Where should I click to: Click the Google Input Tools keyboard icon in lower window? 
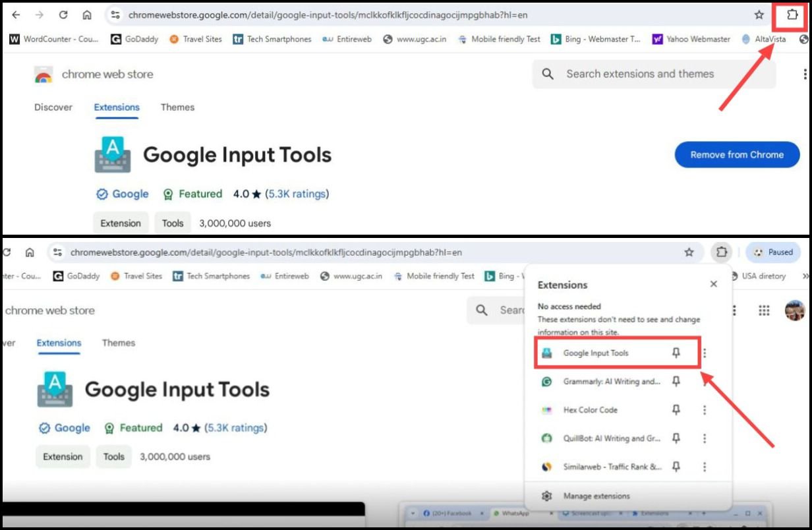pos(55,390)
